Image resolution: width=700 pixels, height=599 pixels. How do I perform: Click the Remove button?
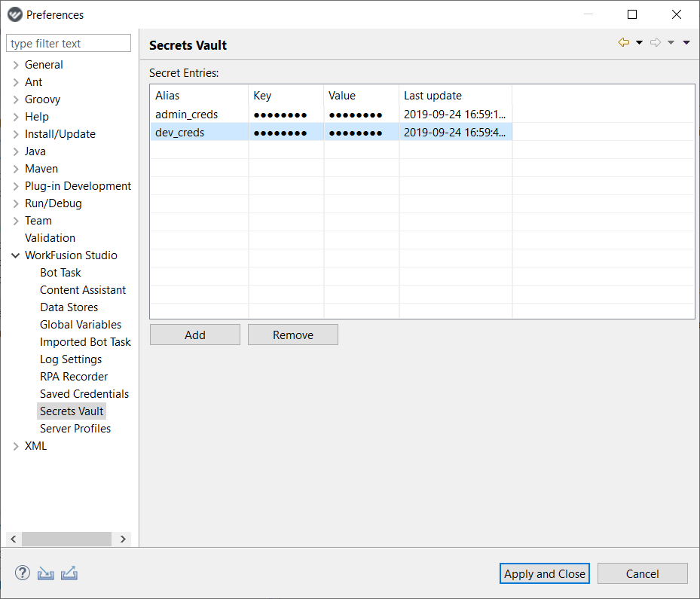[293, 335]
